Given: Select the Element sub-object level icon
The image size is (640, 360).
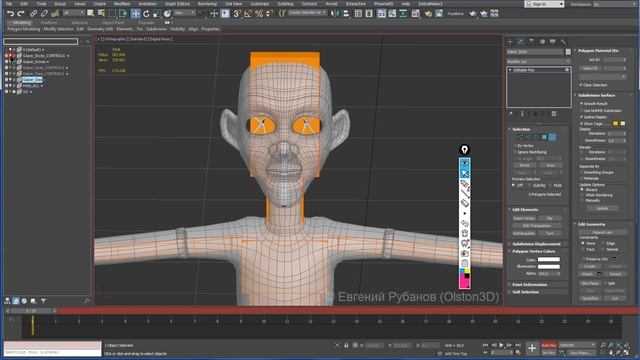Looking at the screenshot, I should pos(552,138).
